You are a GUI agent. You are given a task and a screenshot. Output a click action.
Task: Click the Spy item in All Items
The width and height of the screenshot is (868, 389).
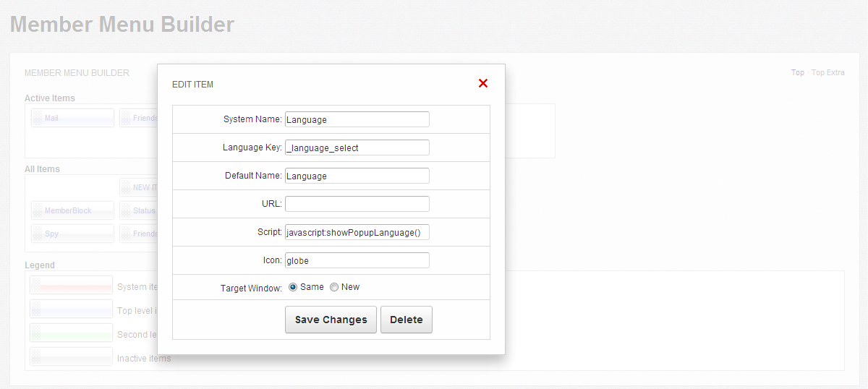(72, 234)
